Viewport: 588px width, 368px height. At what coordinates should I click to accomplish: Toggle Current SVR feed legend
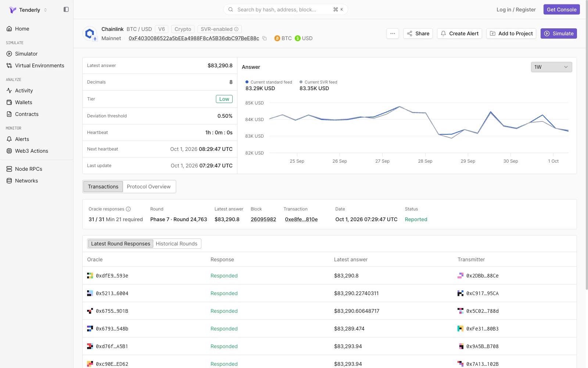click(x=318, y=82)
